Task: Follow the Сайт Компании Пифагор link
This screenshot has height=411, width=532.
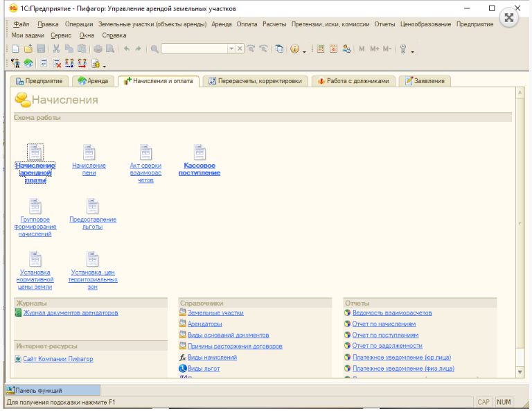Action: [57, 359]
